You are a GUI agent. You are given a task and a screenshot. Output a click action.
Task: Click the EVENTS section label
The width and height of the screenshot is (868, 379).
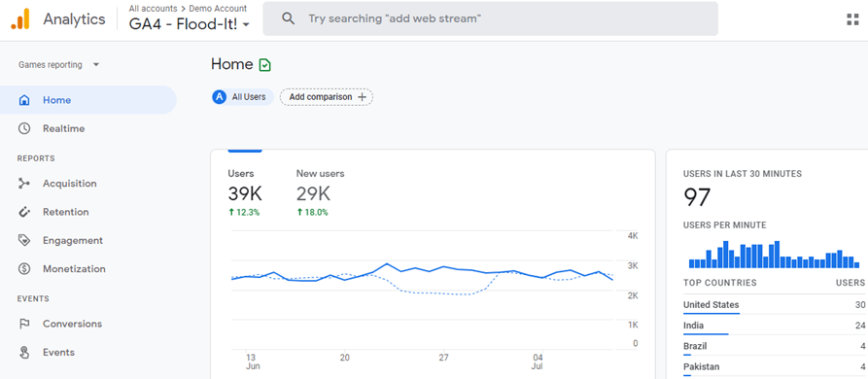pos(33,298)
